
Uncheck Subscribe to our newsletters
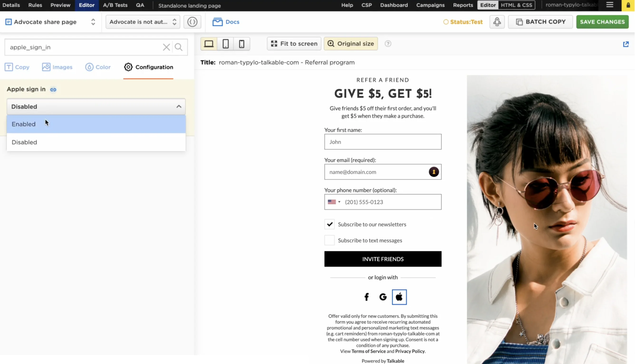click(329, 224)
